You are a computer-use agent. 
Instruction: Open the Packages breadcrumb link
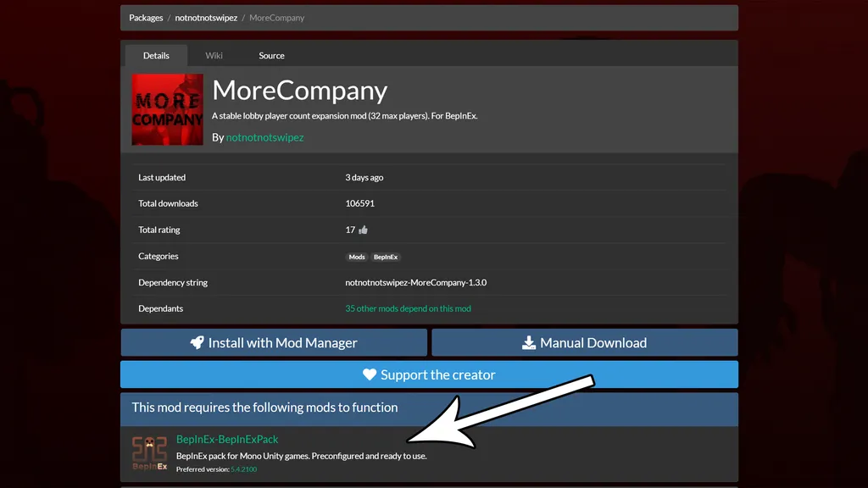pos(146,18)
